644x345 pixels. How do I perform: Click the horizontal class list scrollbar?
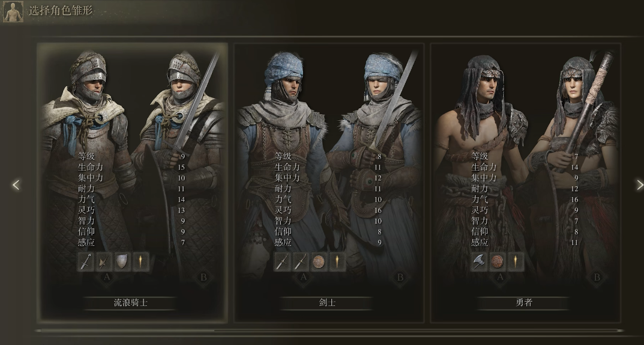(328, 330)
